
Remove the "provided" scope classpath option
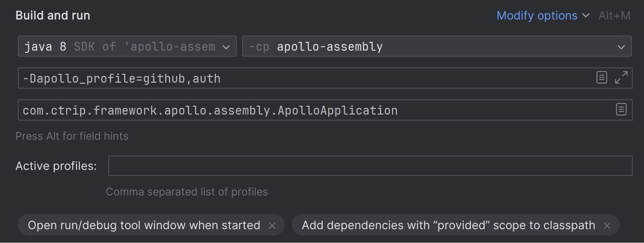tap(607, 226)
